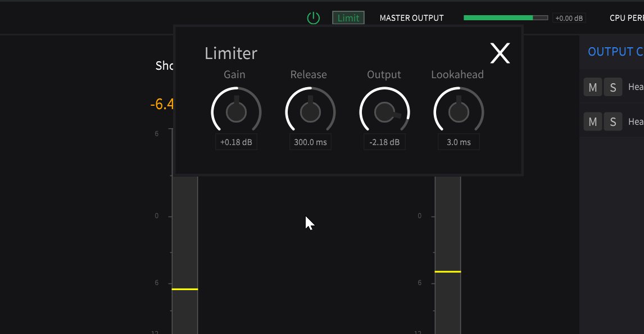The width and height of the screenshot is (644, 334).
Task: Toggle the Limit button
Action: coord(348,17)
